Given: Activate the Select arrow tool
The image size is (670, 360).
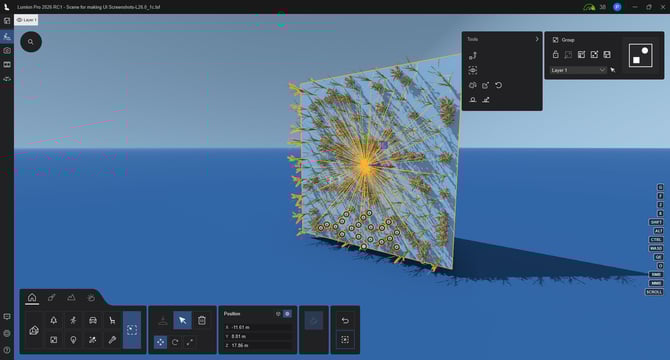Looking at the screenshot, I should pos(182,320).
